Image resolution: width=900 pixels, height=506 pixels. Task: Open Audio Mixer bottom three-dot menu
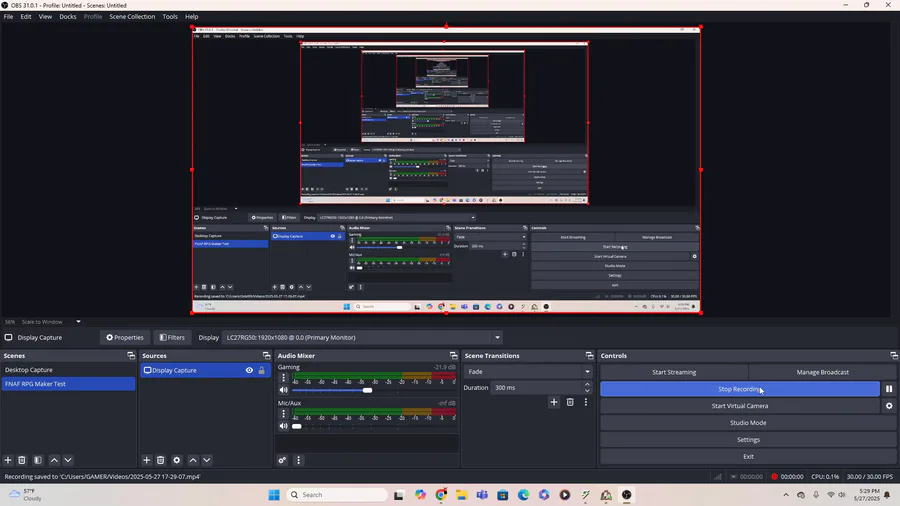point(298,460)
